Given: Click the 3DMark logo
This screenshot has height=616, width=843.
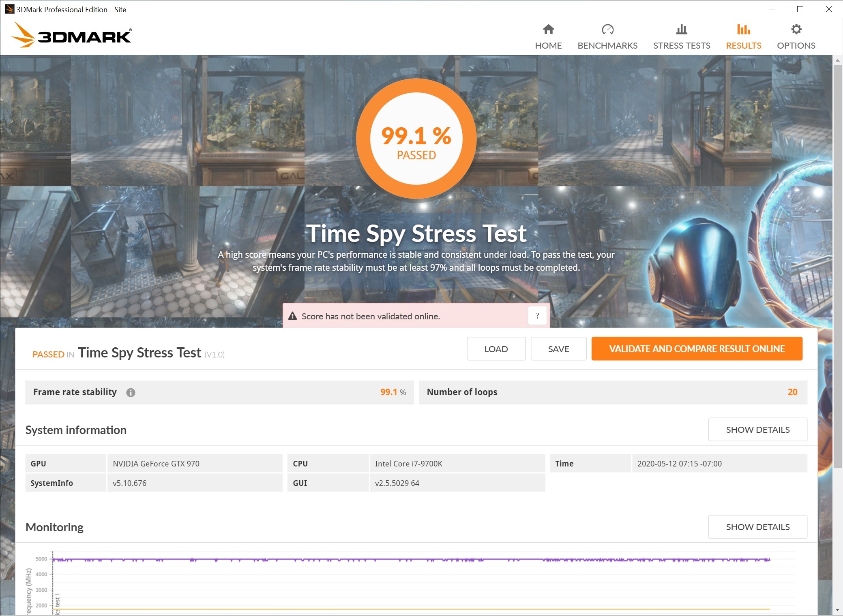Looking at the screenshot, I should click(x=71, y=35).
